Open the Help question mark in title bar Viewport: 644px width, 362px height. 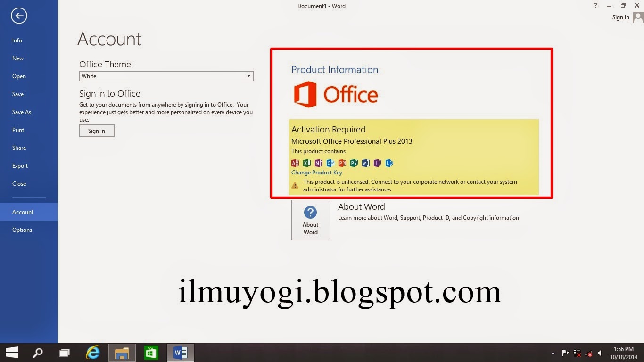(595, 6)
